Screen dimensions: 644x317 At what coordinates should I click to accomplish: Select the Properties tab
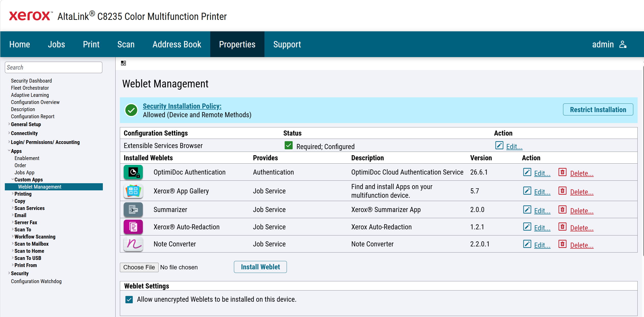pos(237,44)
